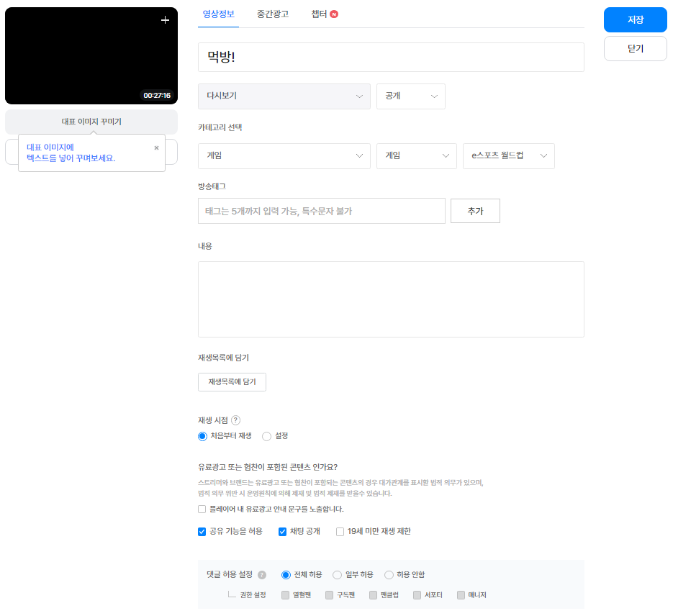Open the 챕터 tab
This screenshot has width=673, height=616.
pos(319,14)
